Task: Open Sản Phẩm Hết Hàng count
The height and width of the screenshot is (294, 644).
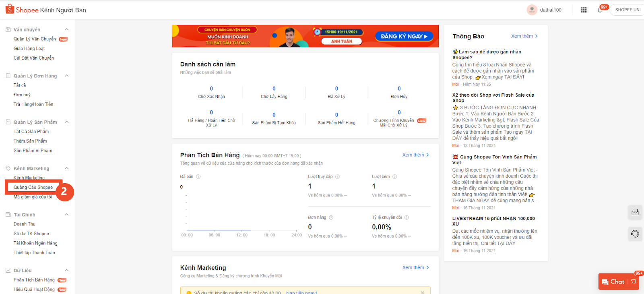Action: tap(336, 119)
